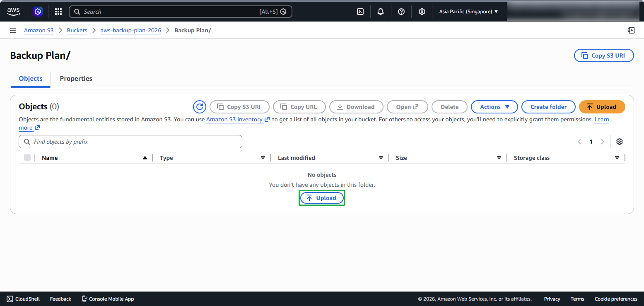Focus the top Search input field
Viewport: 644px width, 306px height.
click(x=181, y=12)
